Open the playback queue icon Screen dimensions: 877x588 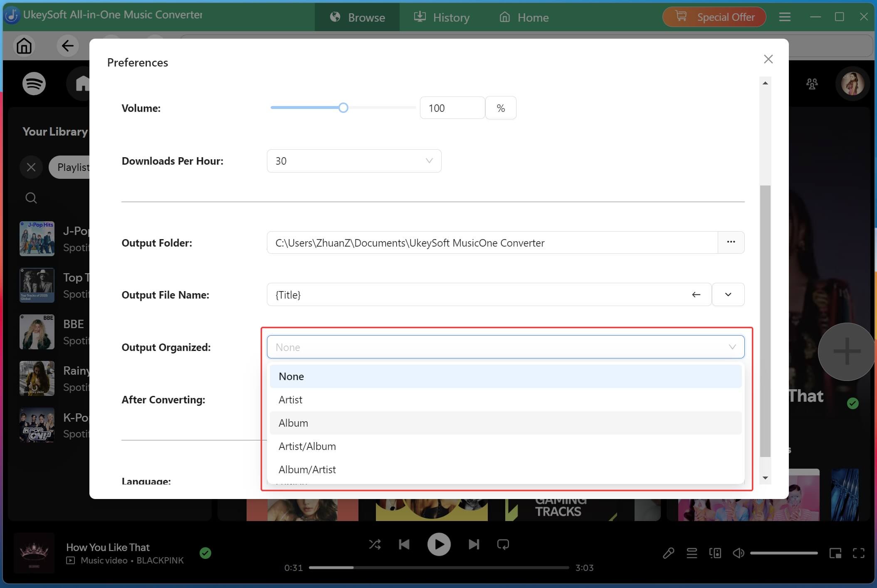tap(692, 553)
